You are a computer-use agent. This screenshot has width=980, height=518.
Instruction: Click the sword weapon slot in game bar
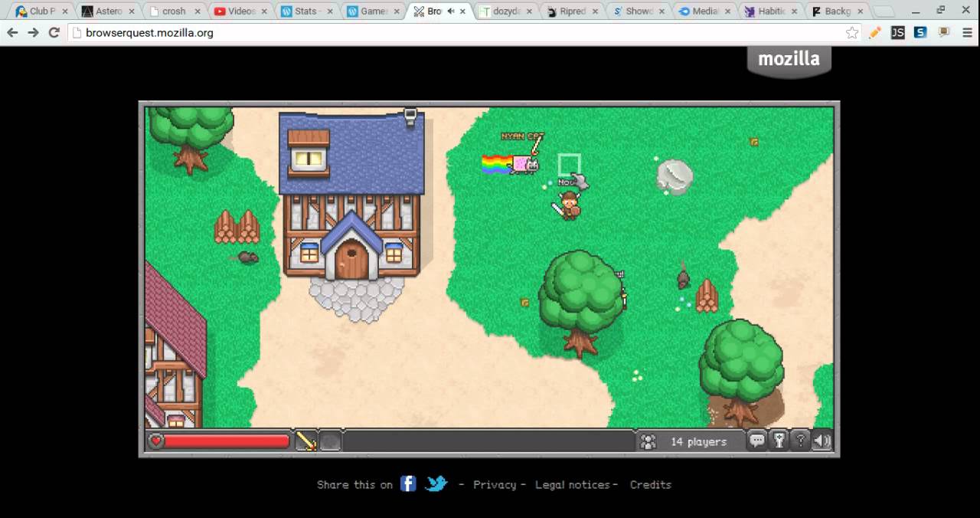tap(306, 441)
